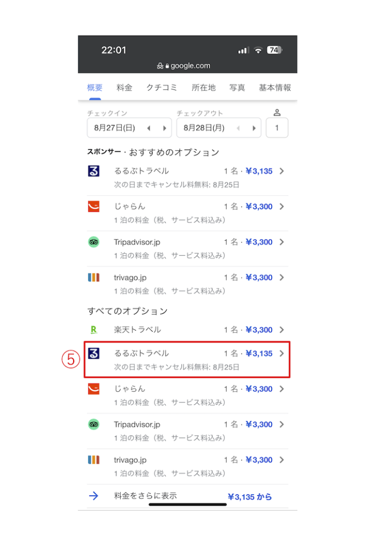Image resolution: width=392 pixels, height=555 pixels.
Task: Open the 写真 tab
Action: 237,87
